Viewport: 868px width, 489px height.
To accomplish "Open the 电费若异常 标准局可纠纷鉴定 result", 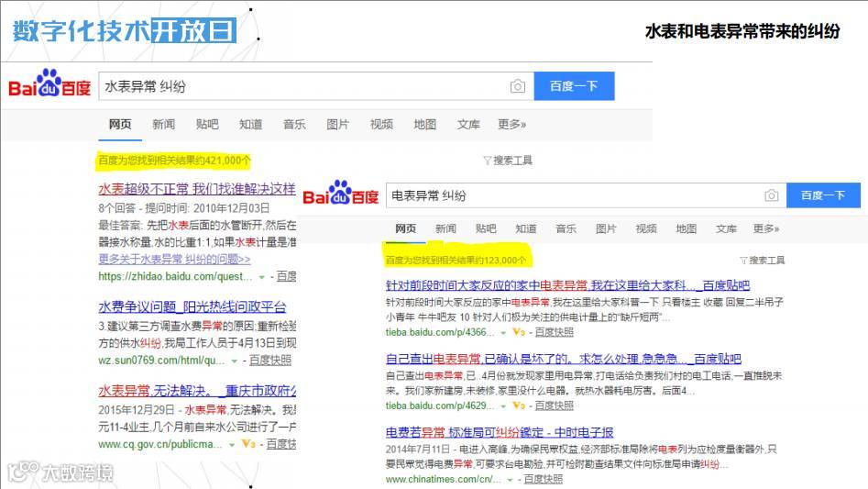I will point(500,432).
